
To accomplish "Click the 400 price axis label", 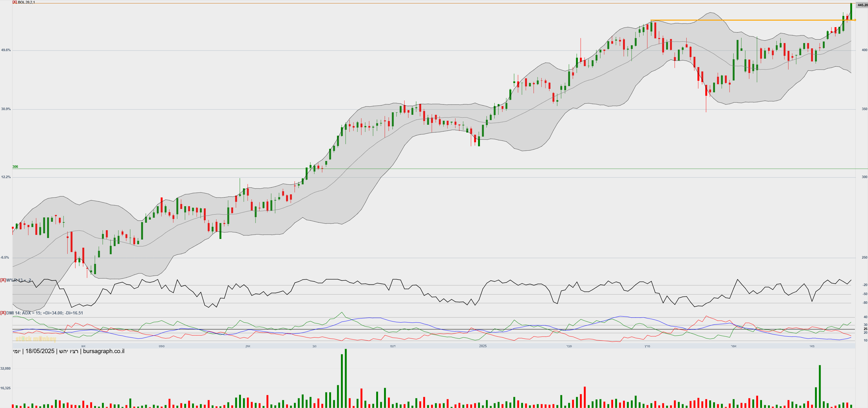I will [864, 50].
